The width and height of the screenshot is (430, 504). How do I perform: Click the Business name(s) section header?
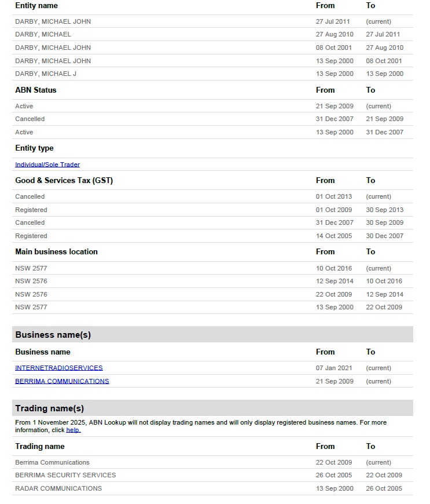click(x=212, y=335)
